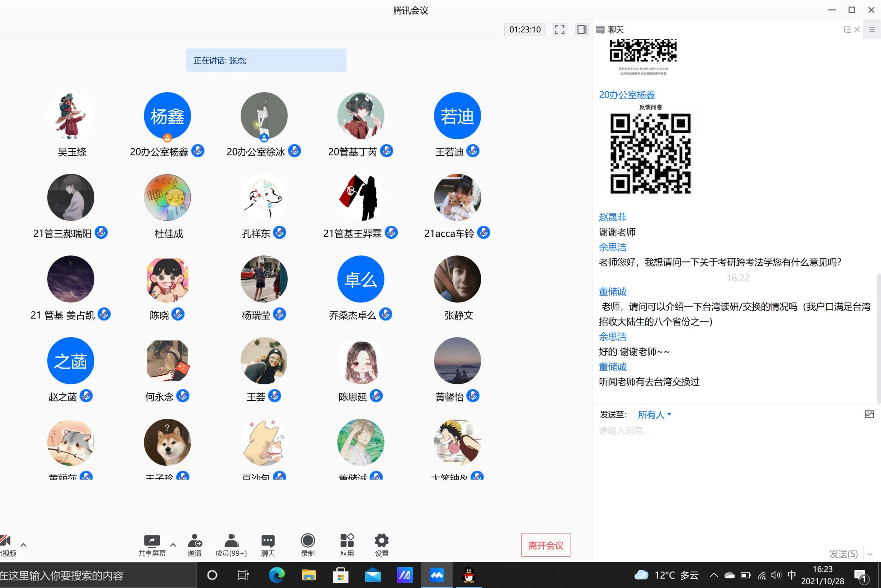Close the chat panel
The height and width of the screenshot is (588, 881).
(x=857, y=30)
